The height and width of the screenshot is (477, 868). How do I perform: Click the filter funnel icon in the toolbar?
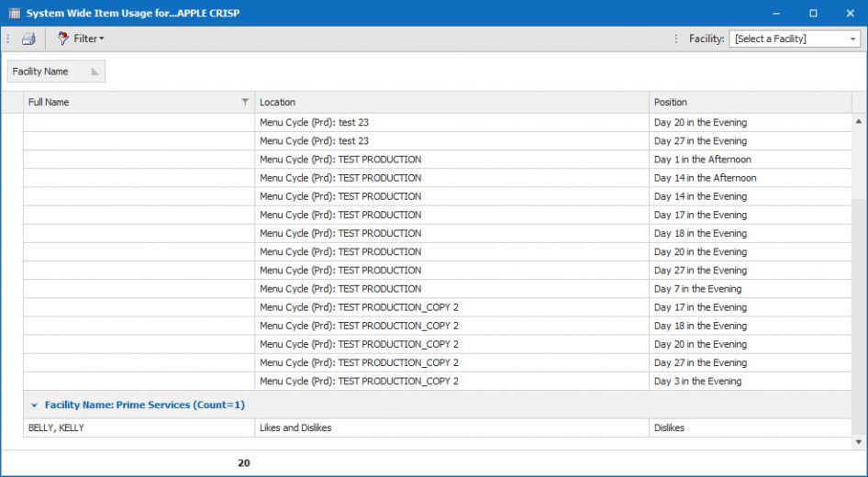point(63,39)
